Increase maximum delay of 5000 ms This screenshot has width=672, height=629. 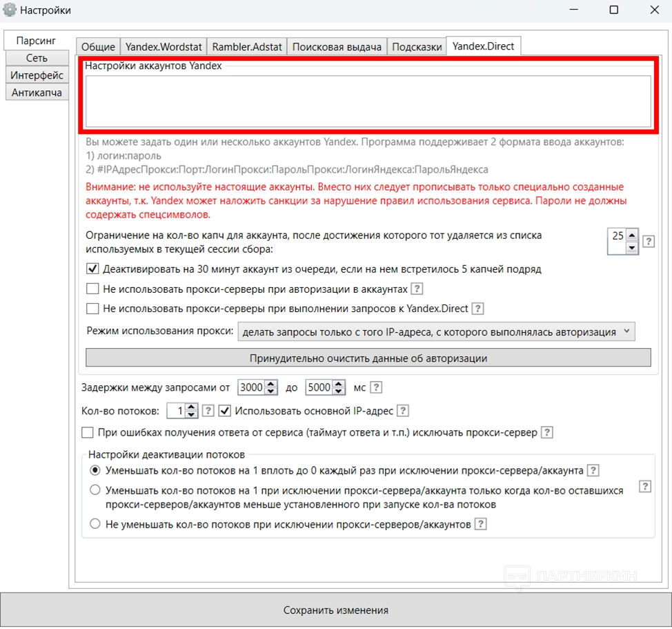click(x=339, y=384)
